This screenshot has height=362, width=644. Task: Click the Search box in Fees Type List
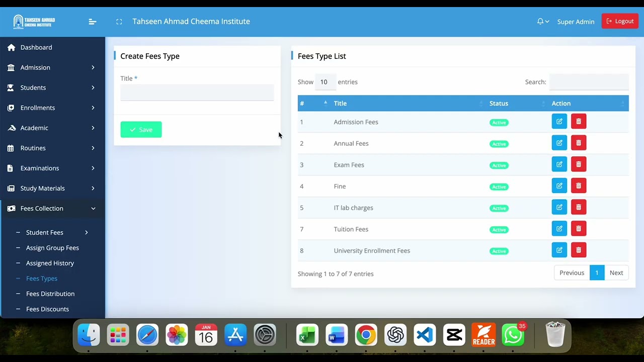(589, 82)
